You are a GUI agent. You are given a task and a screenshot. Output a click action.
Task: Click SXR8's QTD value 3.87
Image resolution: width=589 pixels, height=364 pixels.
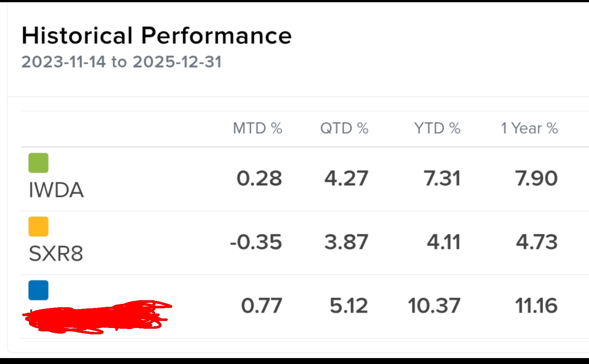click(346, 242)
